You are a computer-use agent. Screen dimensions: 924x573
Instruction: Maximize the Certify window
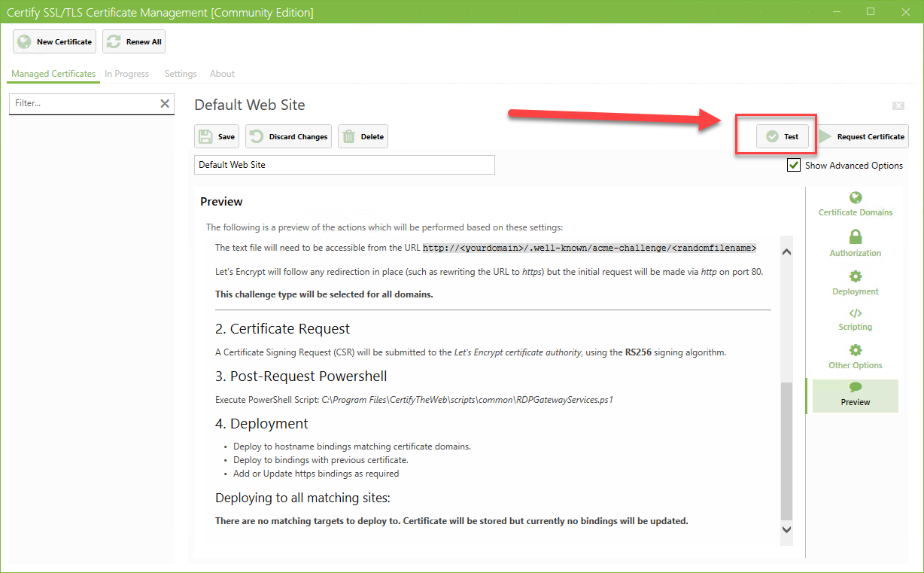pyautogui.click(x=871, y=11)
